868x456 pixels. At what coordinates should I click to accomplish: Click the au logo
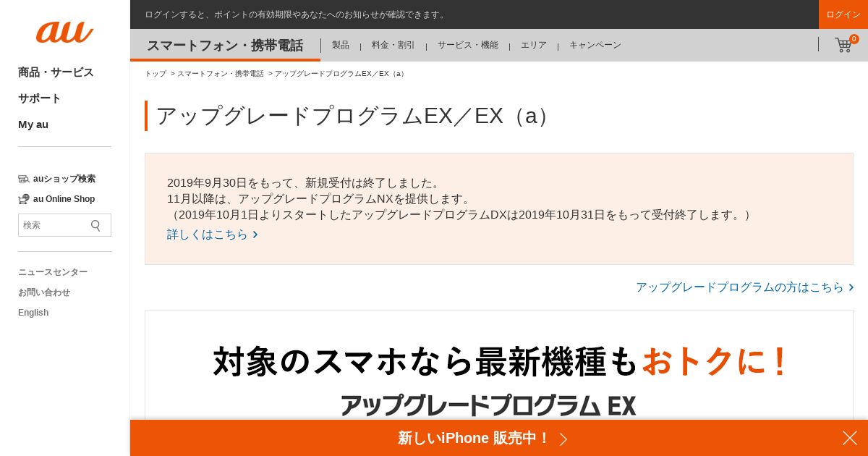[64, 32]
